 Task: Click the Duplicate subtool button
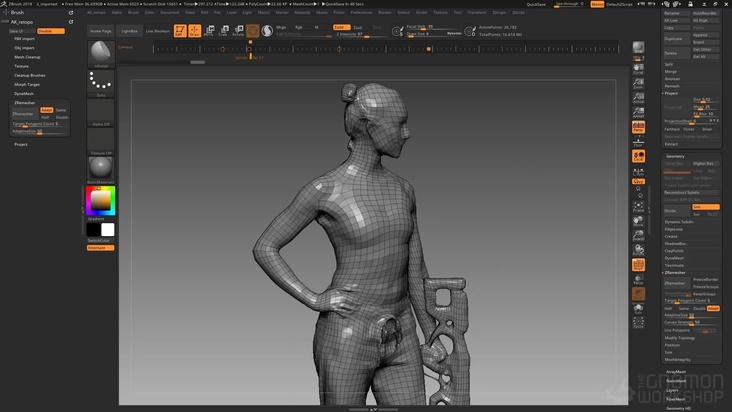(676, 39)
